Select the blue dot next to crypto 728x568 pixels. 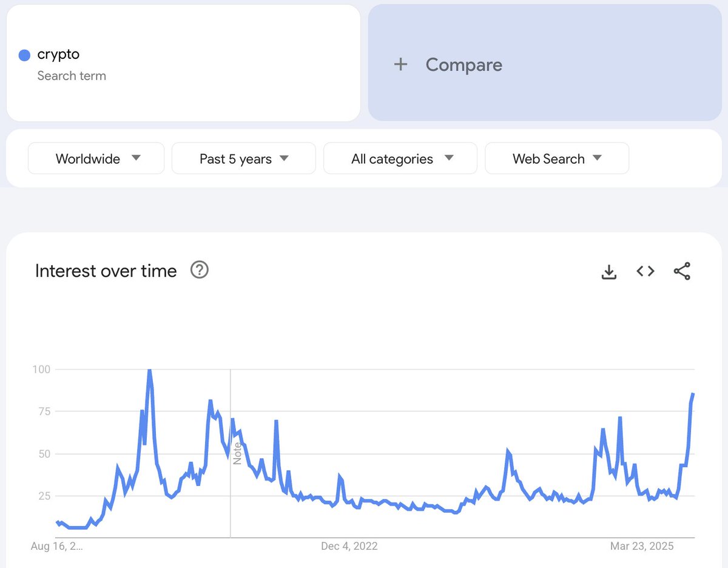click(x=24, y=55)
